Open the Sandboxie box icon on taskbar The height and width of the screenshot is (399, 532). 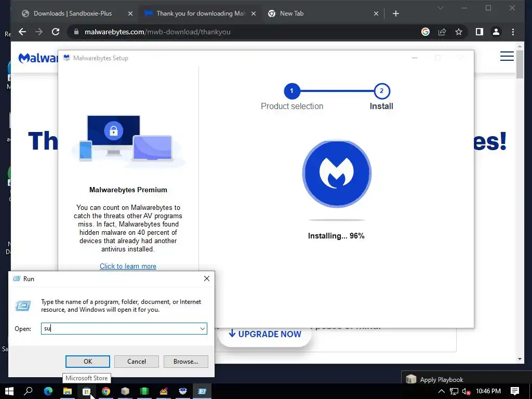[125, 391]
